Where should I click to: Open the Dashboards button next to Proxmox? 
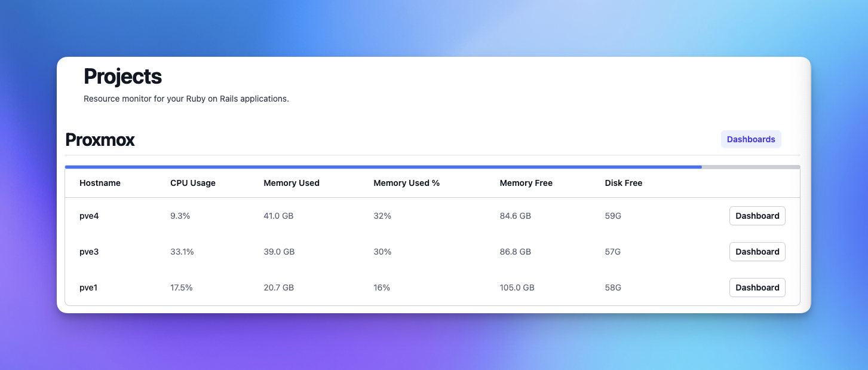[x=751, y=139]
